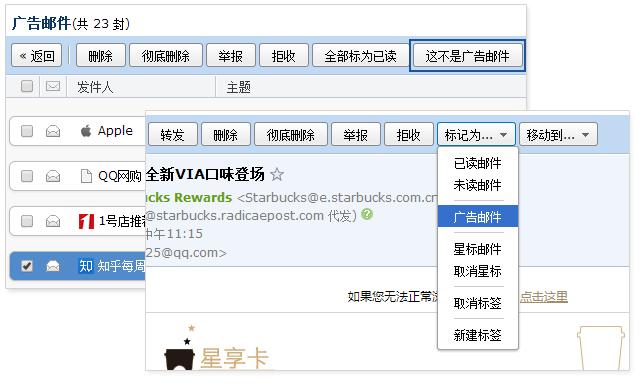Choose 已读邮件 from the mark-as menu
The image size is (642, 386).
click(477, 163)
